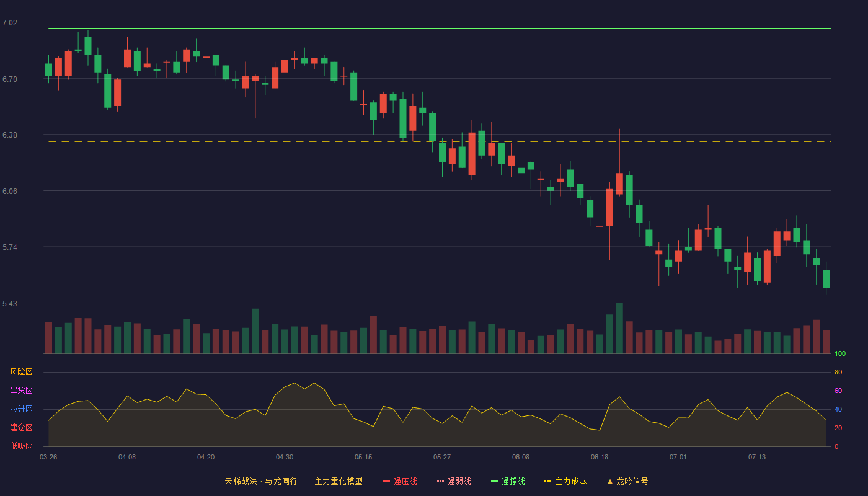This screenshot has height=496, width=868.
Task: Toggle the 强弱线 legend entry
Action: [454, 481]
